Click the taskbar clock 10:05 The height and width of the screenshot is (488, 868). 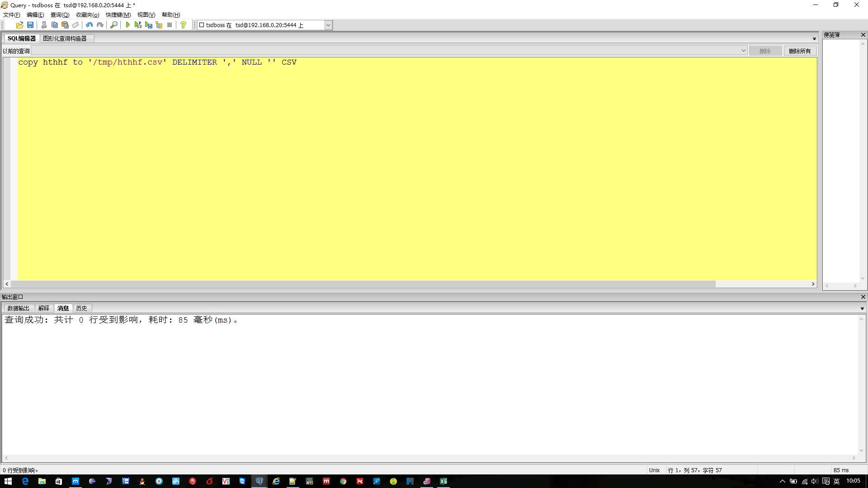coord(853,481)
